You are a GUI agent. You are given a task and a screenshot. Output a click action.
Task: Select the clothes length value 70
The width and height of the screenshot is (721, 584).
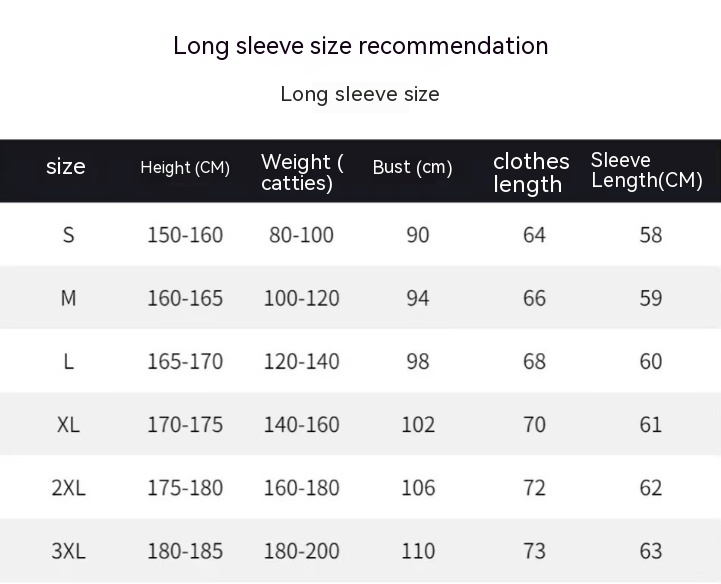[x=534, y=424]
